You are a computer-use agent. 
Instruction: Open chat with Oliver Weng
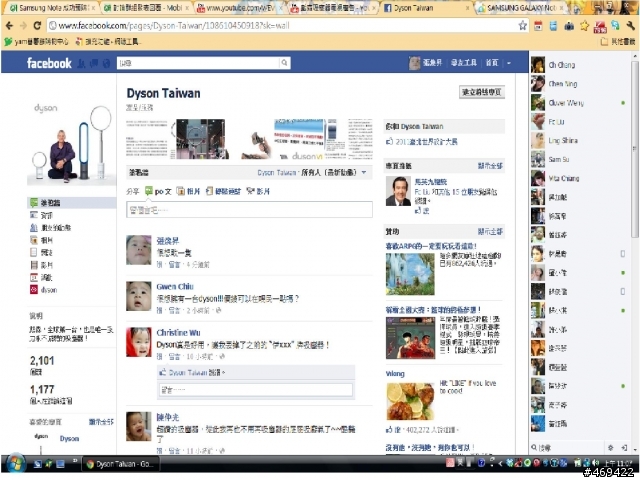tap(580, 102)
